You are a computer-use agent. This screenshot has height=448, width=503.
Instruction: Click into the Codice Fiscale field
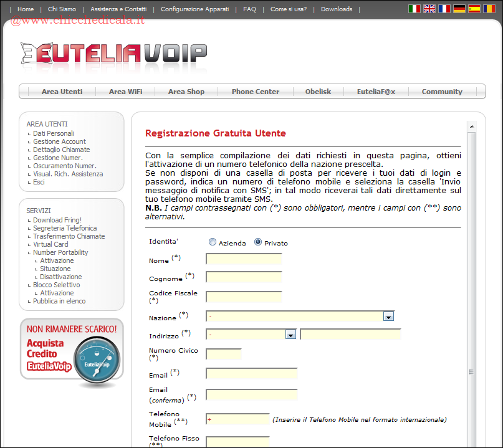pos(244,297)
